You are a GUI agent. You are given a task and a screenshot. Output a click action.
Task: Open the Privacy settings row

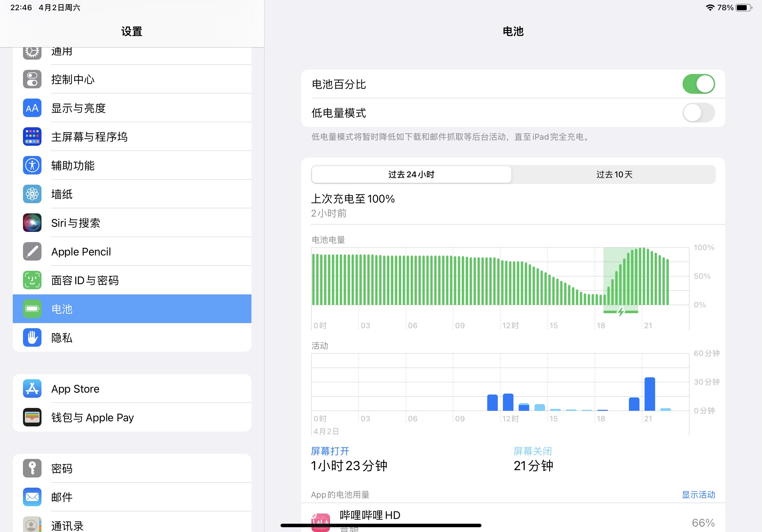pos(132,338)
